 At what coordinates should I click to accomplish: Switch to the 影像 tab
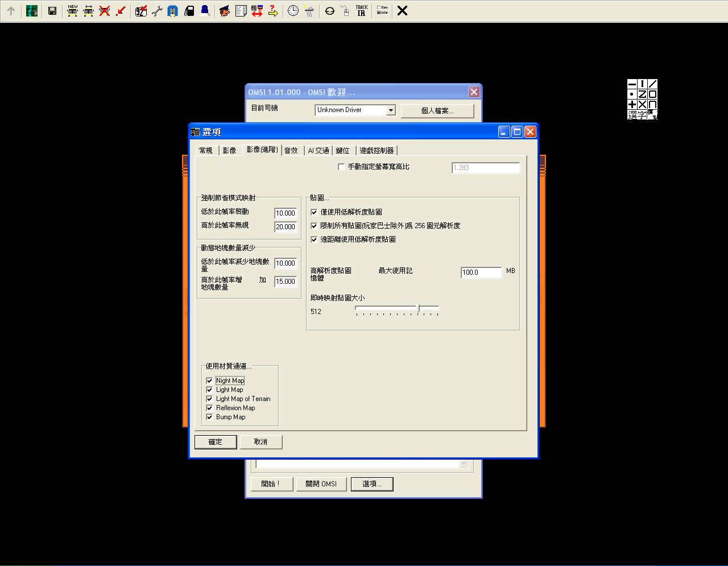pos(230,151)
